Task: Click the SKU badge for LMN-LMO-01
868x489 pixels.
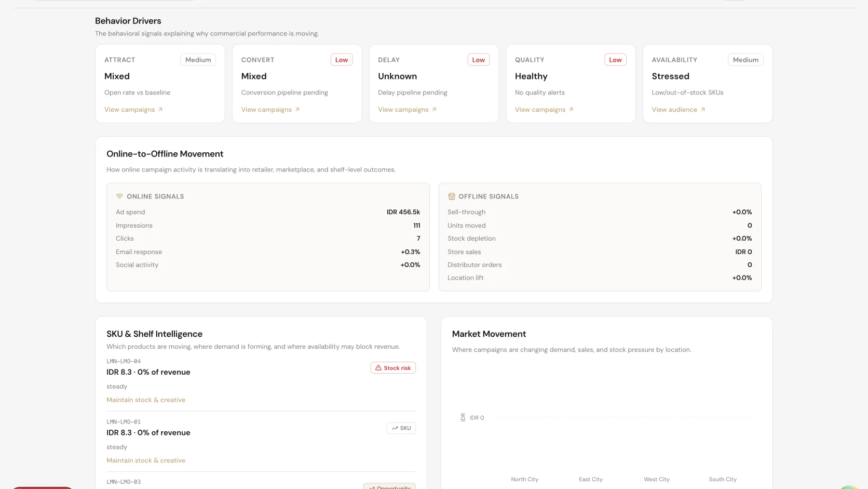Action: click(401, 428)
